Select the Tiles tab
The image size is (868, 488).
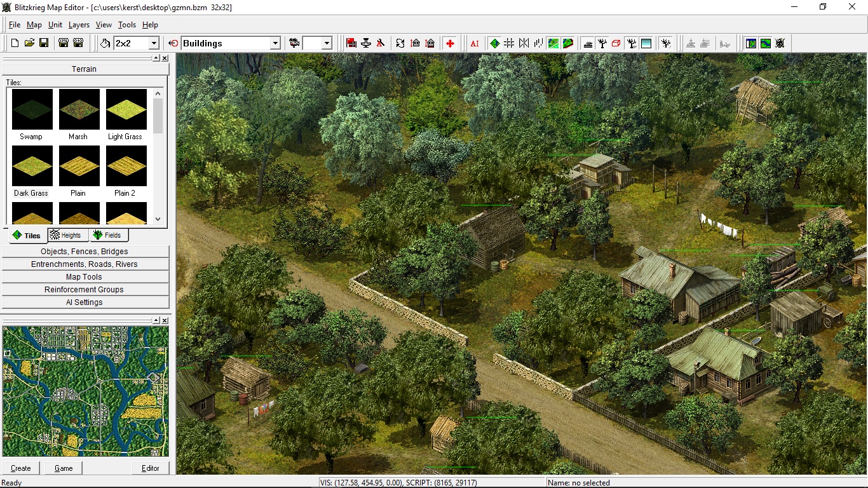(x=27, y=236)
